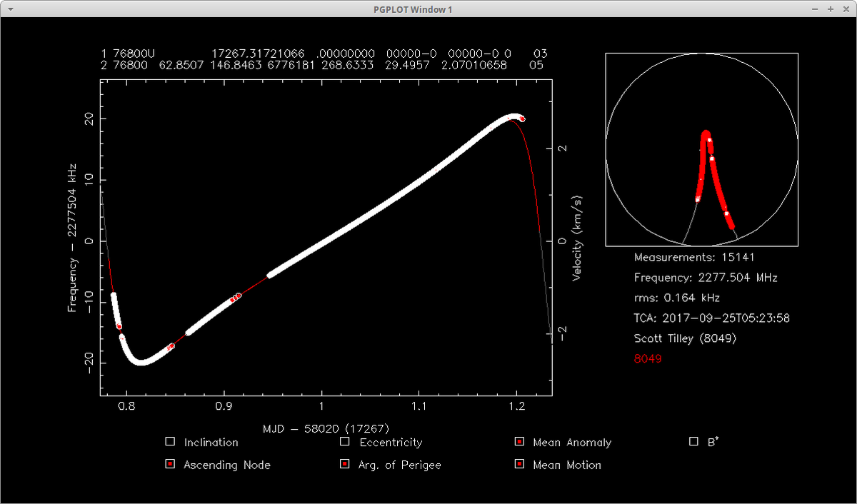
Task: Enable the Inclination checkbox
Action: click(170, 442)
